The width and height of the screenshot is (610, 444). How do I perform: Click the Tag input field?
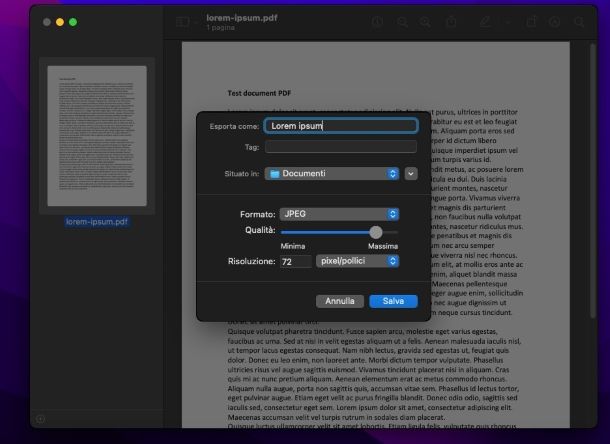(341, 147)
